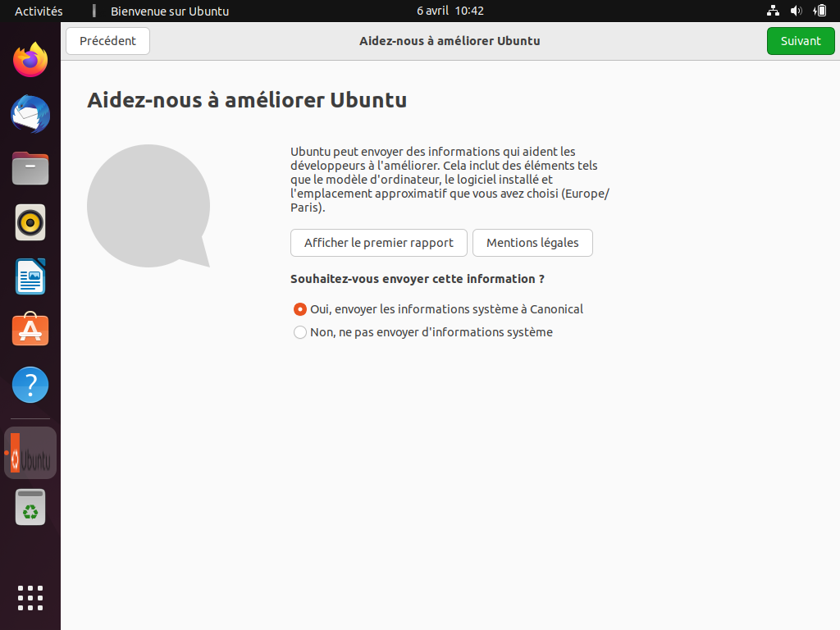The height and width of the screenshot is (630, 840).
Task: Launch Thunderbird mail client
Action: pyautogui.click(x=30, y=114)
